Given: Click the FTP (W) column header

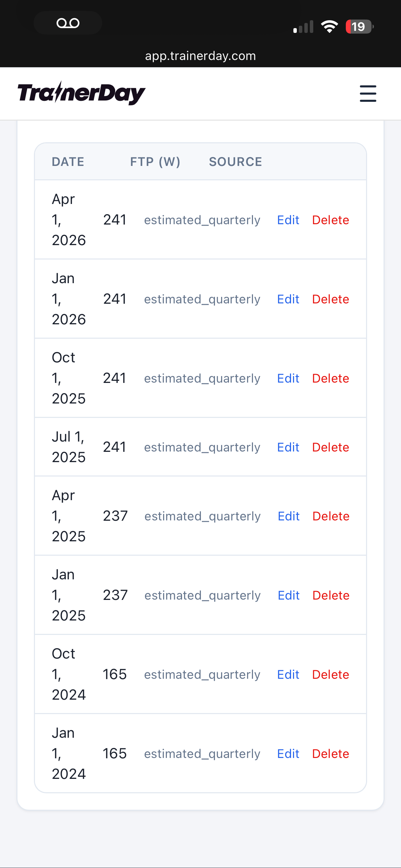Looking at the screenshot, I should tap(155, 162).
